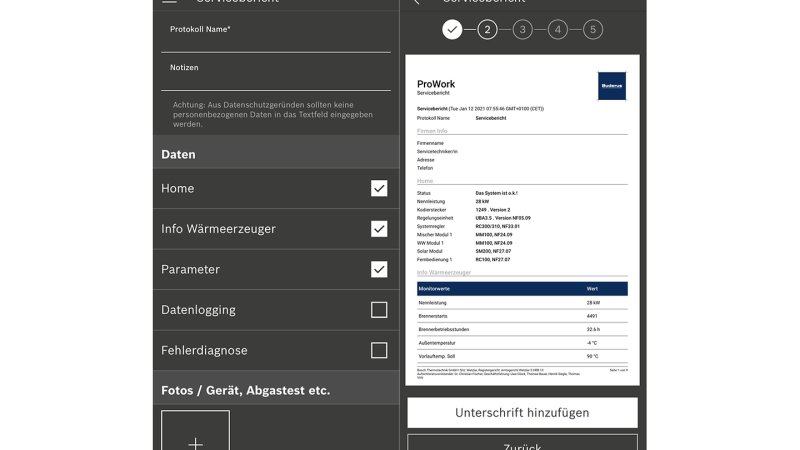
Task: Click the Achtung privacy notice text
Action: point(273,114)
